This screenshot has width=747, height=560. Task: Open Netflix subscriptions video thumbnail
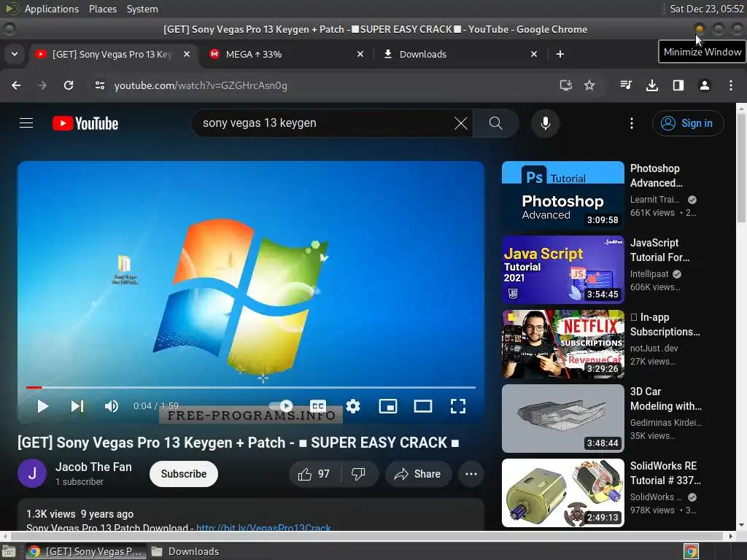563,344
